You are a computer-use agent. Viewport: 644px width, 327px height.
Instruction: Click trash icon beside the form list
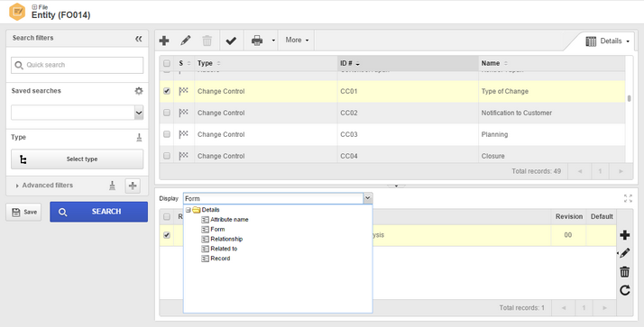tap(625, 272)
